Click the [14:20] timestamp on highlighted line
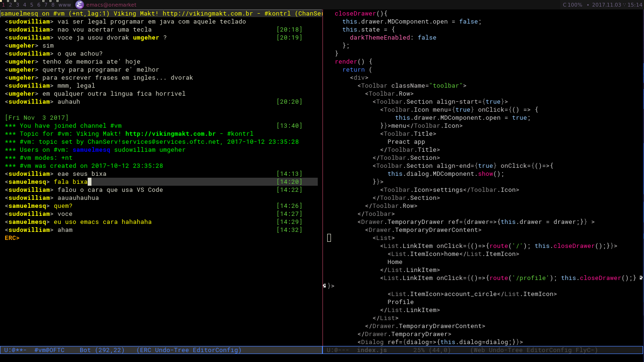Viewport: 644px width, 362px height. [x=289, y=182]
